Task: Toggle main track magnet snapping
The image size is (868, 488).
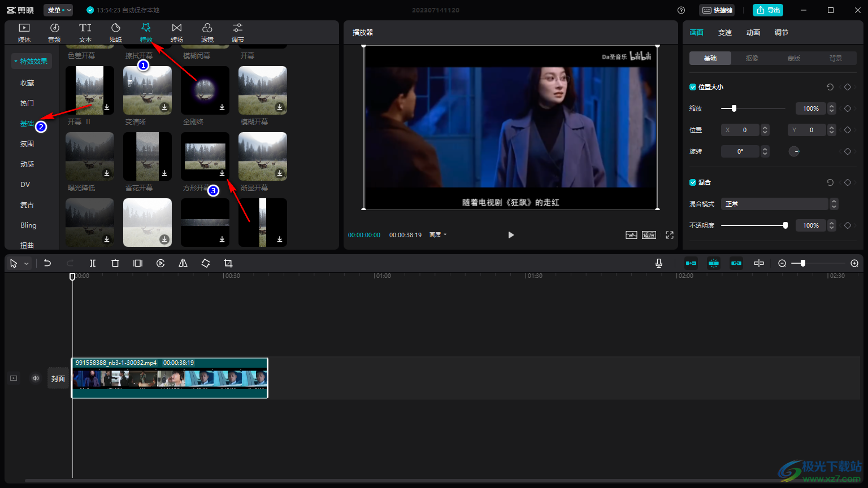Action: (691, 263)
